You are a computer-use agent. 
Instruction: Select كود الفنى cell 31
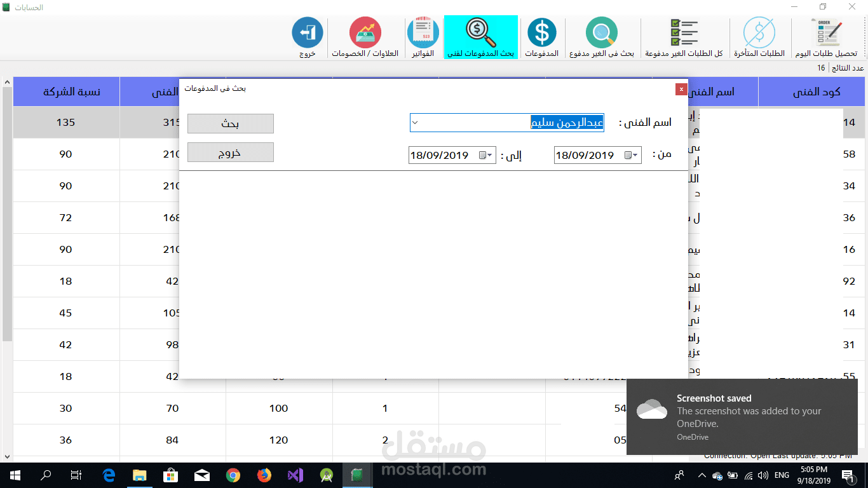tap(849, 344)
